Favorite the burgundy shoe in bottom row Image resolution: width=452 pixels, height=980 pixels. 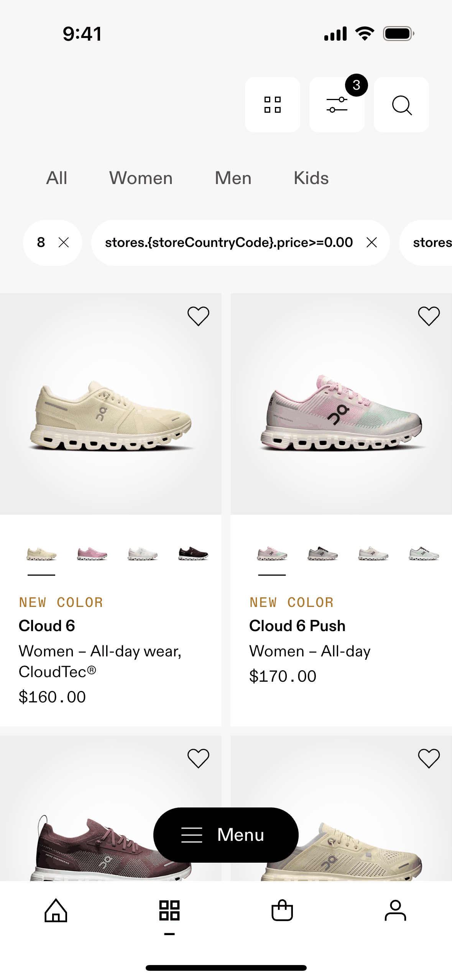[198, 758]
